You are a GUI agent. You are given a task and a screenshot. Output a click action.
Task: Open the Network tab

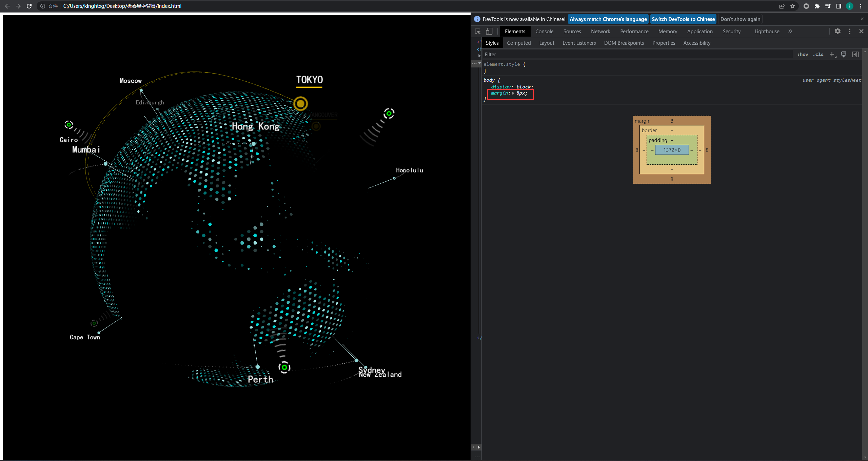coord(600,32)
